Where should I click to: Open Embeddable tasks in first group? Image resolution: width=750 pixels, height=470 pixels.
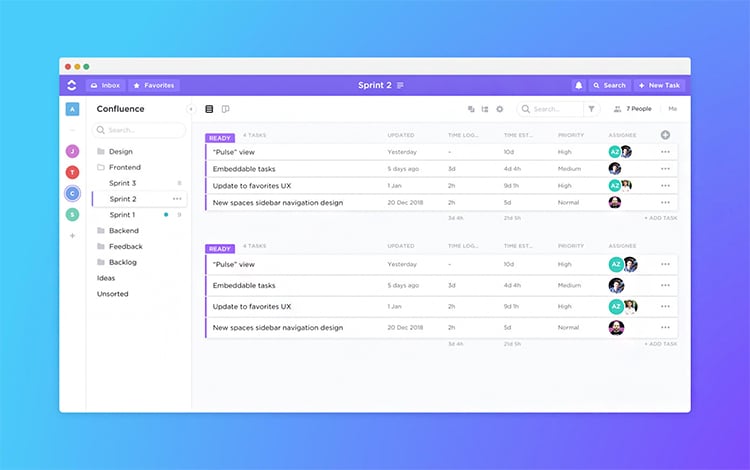(x=244, y=169)
